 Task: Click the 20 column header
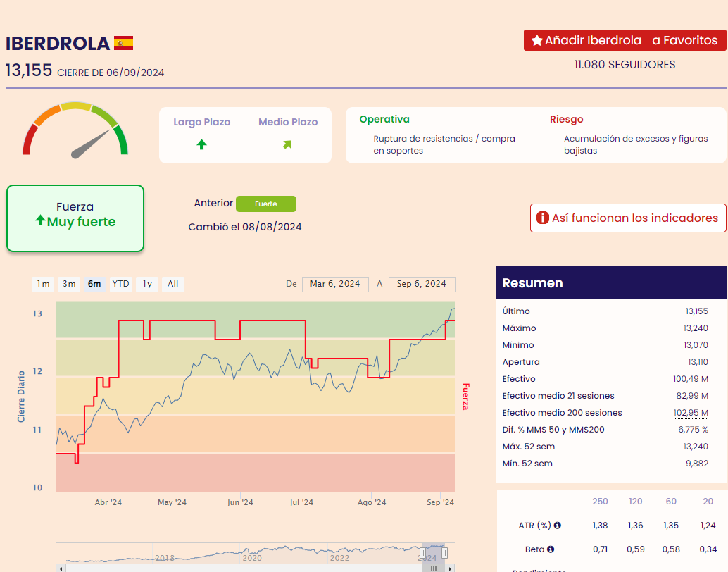(708, 502)
